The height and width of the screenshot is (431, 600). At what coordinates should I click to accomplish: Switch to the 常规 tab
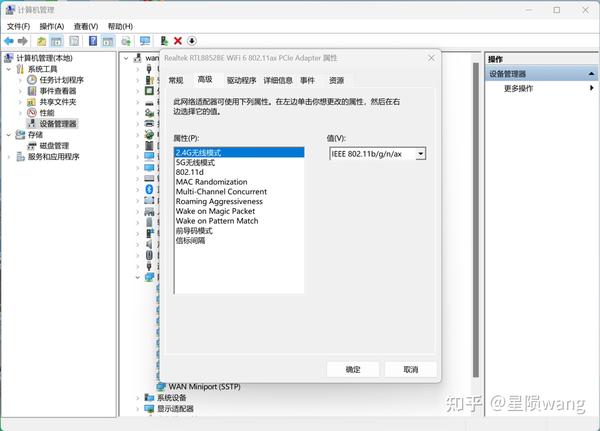point(176,80)
